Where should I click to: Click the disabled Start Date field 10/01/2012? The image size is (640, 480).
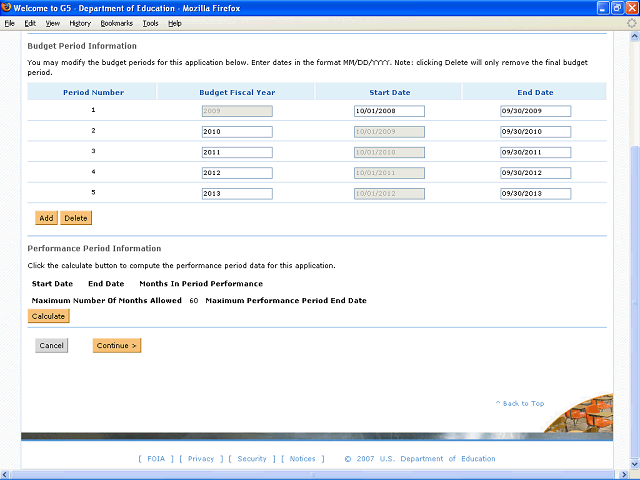[x=389, y=194]
